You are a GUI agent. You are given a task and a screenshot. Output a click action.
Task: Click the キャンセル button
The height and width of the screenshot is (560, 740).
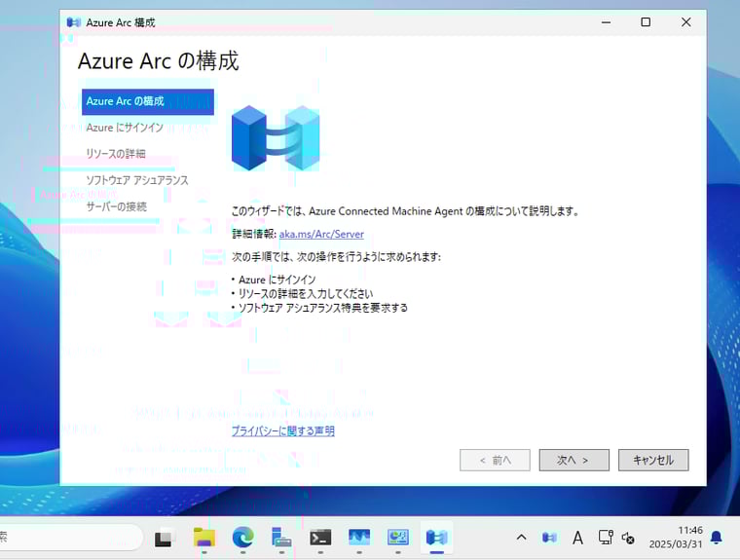click(x=653, y=460)
